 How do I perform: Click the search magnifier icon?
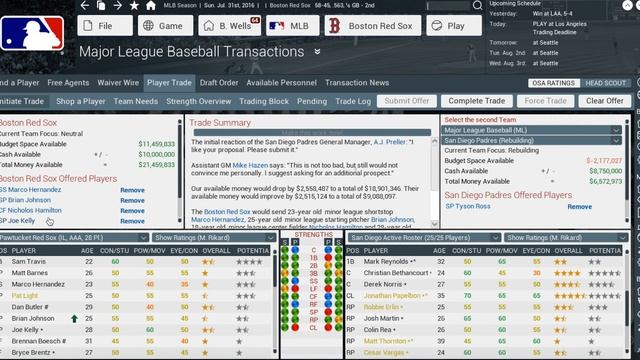(x=477, y=6)
